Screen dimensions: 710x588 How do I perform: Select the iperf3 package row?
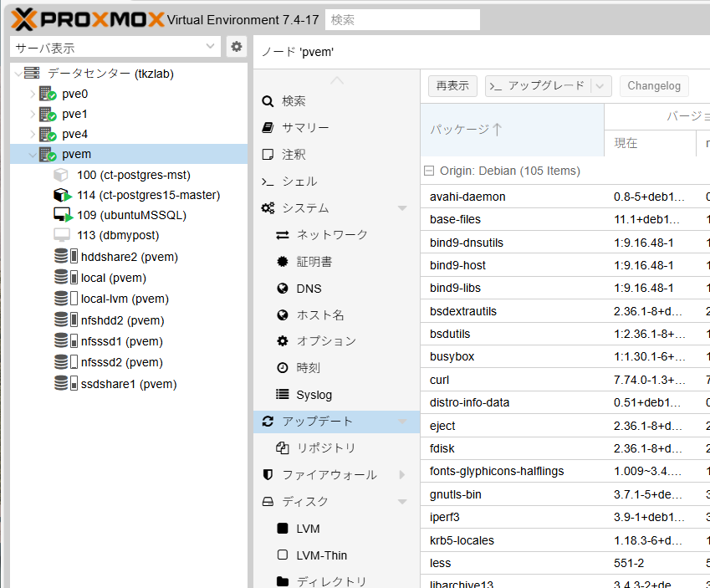pyautogui.click(x=565, y=517)
